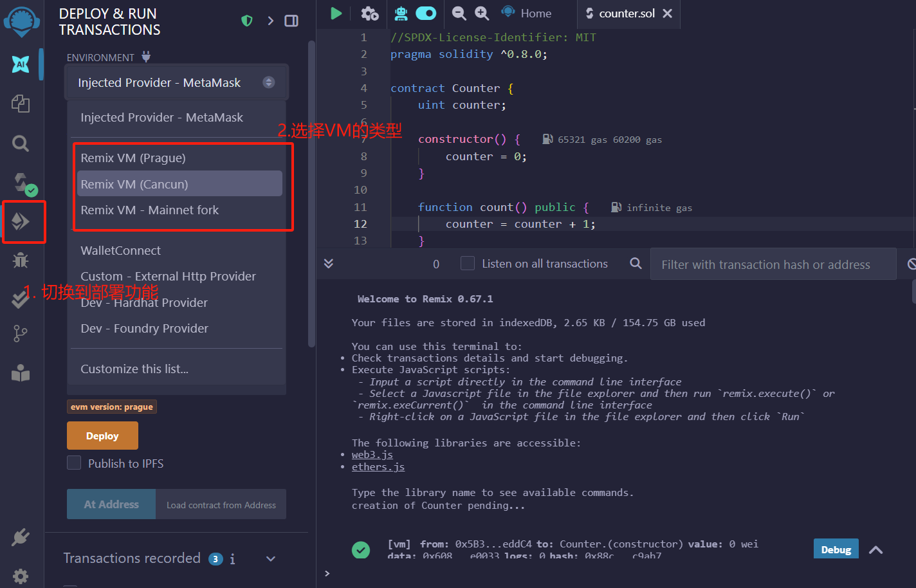916x588 pixels.
Task: Open the Git source control icon
Action: pyautogui.click(x=21, y=333)
